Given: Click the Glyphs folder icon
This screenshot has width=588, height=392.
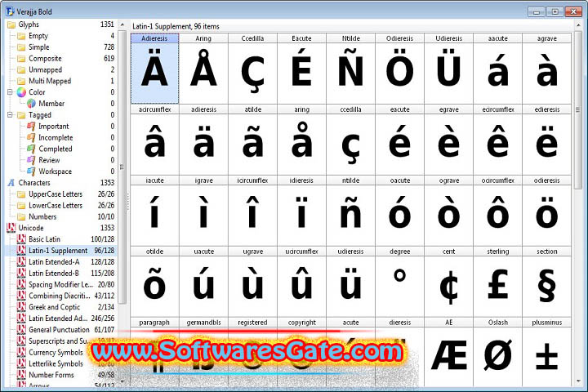Looking at the screenshot, I should coord(11,24).
